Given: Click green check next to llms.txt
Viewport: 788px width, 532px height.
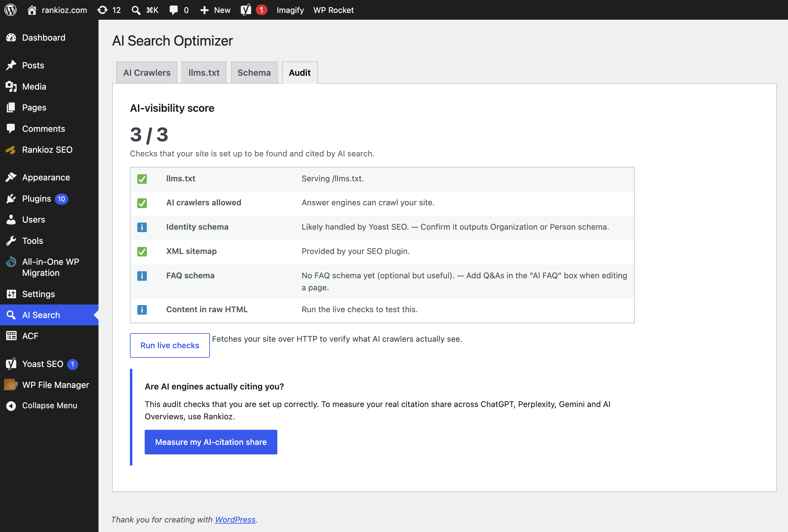Looking at the screenshot, I should 142,179.
